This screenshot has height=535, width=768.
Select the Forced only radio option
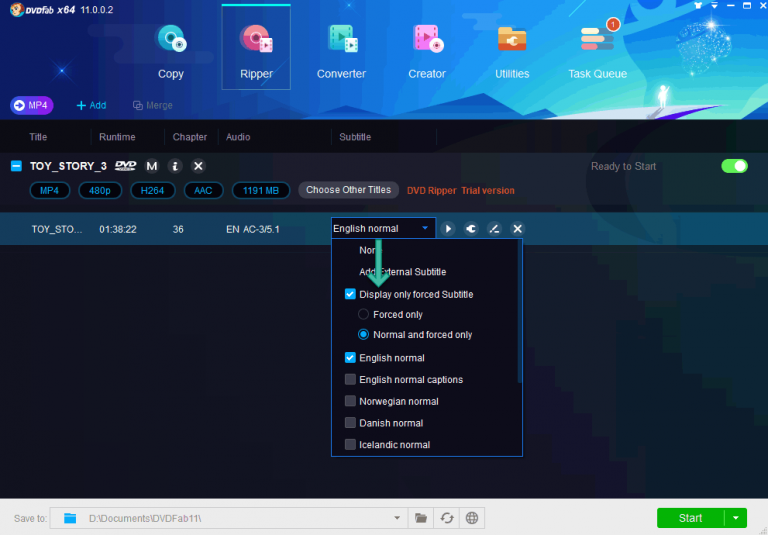(363, 315)
